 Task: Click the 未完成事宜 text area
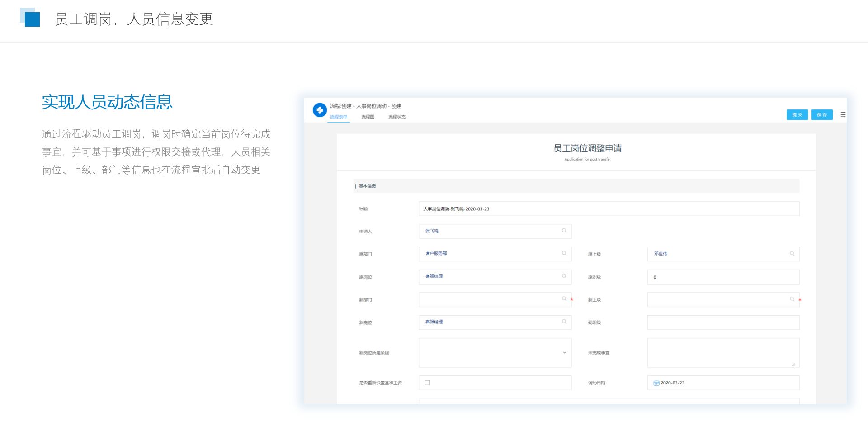point(723,353)
